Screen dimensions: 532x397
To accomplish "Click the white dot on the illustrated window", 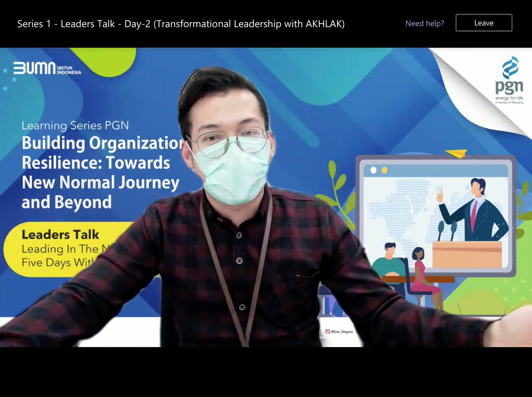I will coord(373,170).
